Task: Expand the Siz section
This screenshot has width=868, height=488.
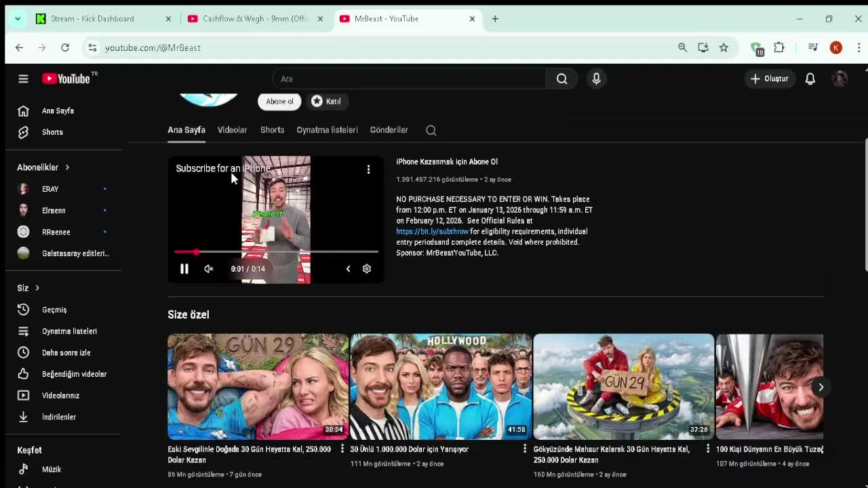Action: pyautogui.click(x=28, y=288)
